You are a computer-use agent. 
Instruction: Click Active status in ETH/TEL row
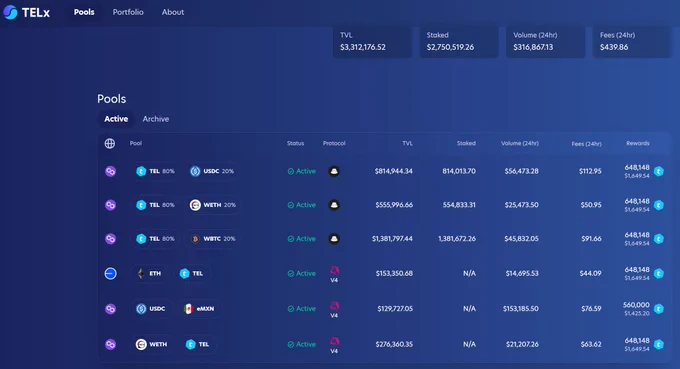pos(301,274)
